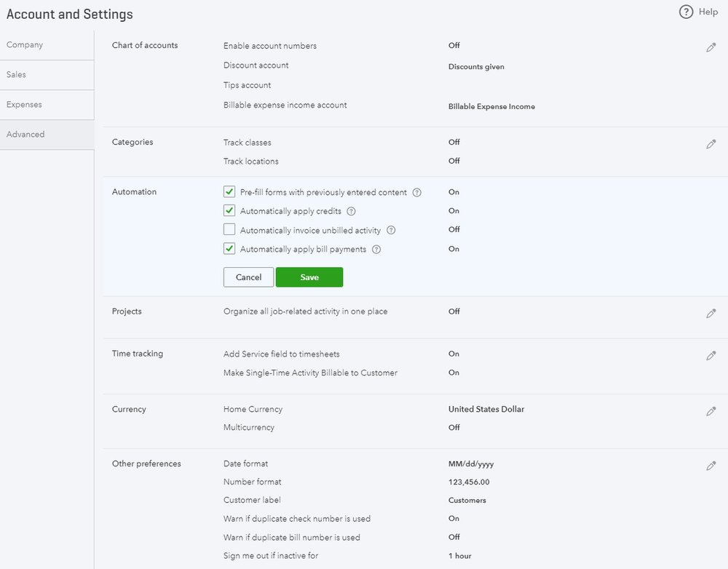Click the Currency section pencil icon
Image resolution: width=728 pixels, height=569 pixels.
[x=711, y=411]
